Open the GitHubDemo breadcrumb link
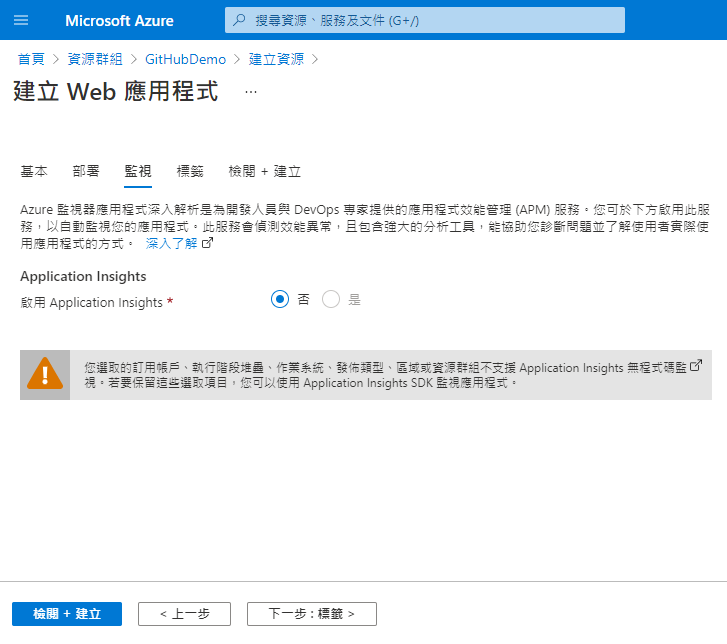The image size is (727, 644). pyautogui.click(x=185, y=59)
